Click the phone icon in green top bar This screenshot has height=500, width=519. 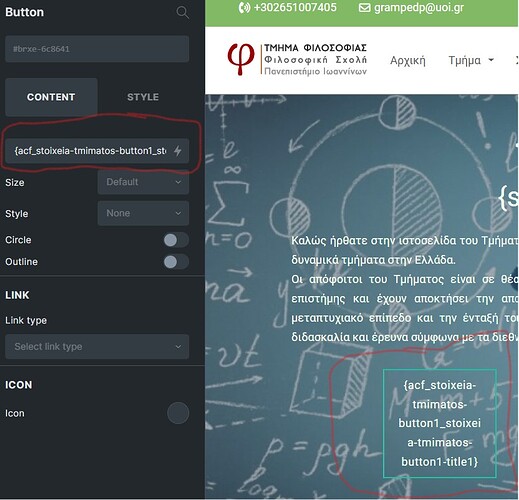click(244, 7)
